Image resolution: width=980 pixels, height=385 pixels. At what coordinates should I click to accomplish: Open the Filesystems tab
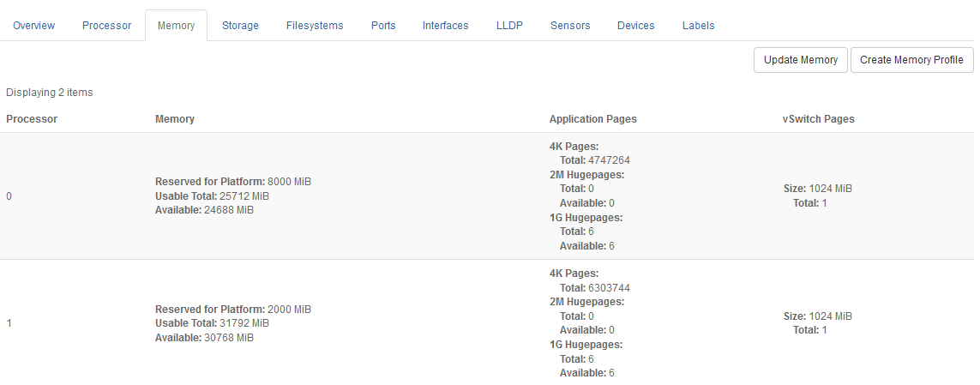coord(315,26)
